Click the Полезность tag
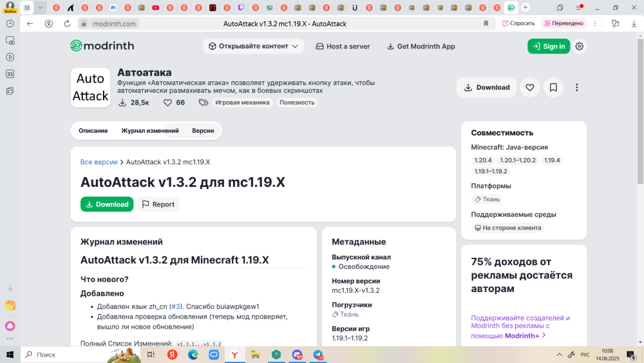 (x=297, y=103)
